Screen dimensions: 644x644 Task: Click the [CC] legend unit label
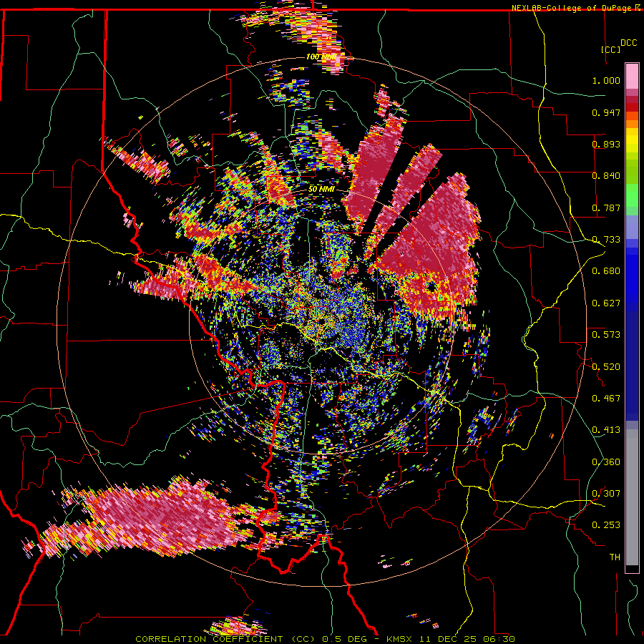point(611,49)
